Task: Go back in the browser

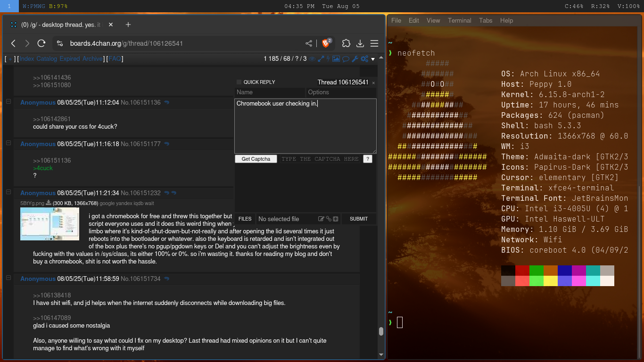Action: pyautogui.click(x=13, y=43)
